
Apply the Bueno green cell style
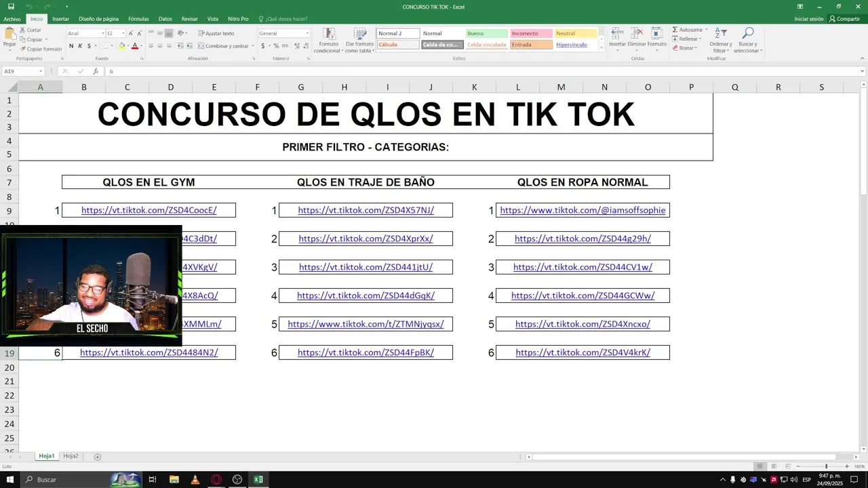[x=486, y=33]
